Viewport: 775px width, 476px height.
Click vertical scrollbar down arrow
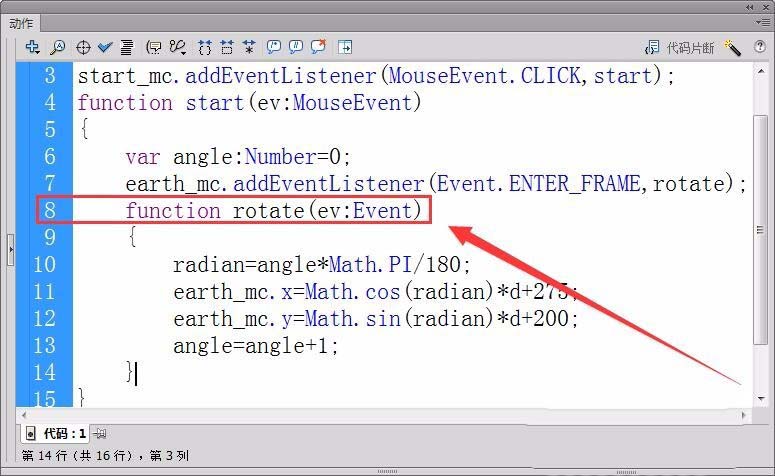point(761,398)
